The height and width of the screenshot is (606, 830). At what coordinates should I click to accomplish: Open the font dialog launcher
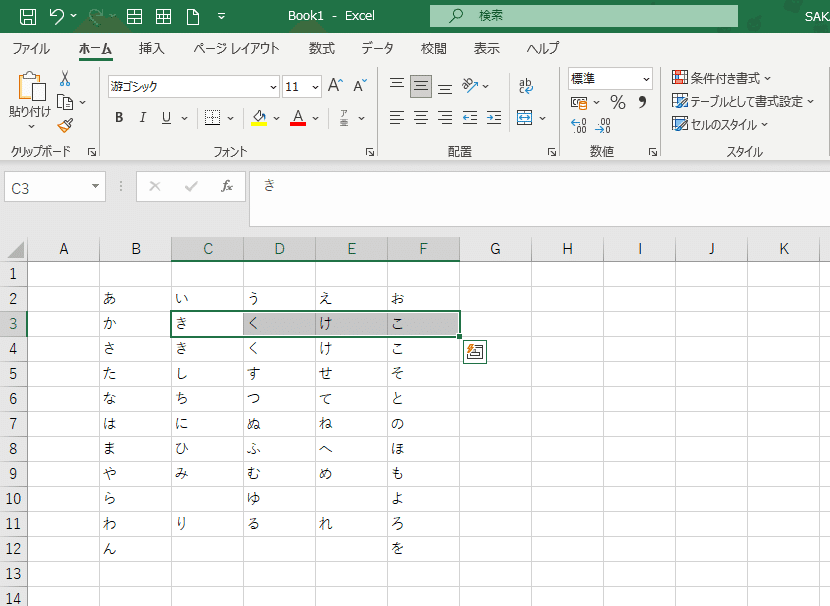[370, 152]
